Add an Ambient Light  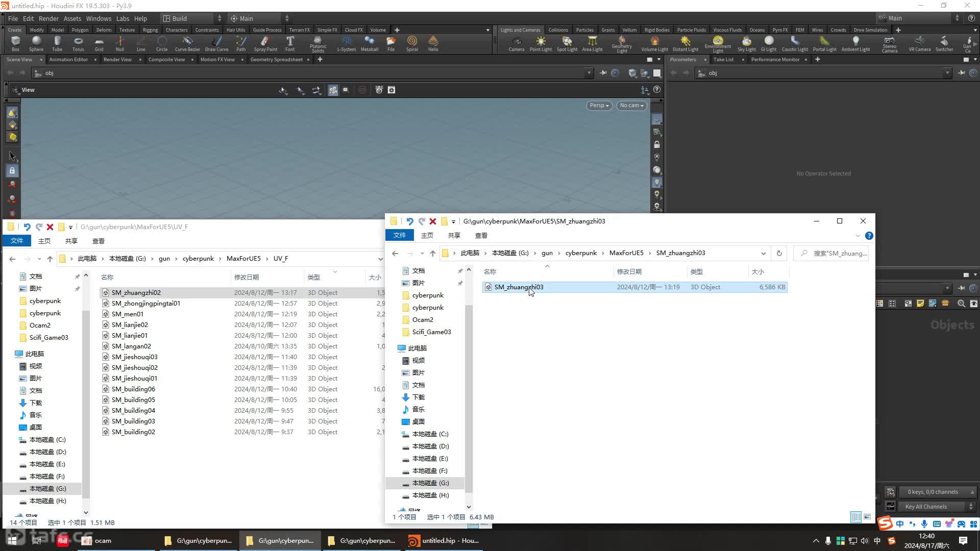tap(855, 44)
